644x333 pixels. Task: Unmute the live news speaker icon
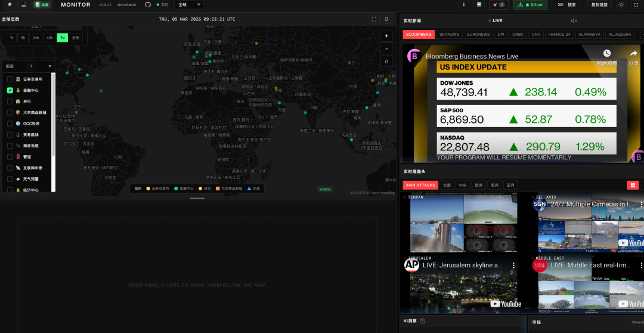574,20
